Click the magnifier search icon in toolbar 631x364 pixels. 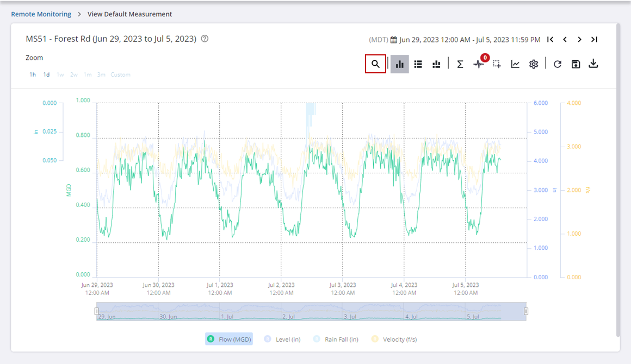coord(375,64)
